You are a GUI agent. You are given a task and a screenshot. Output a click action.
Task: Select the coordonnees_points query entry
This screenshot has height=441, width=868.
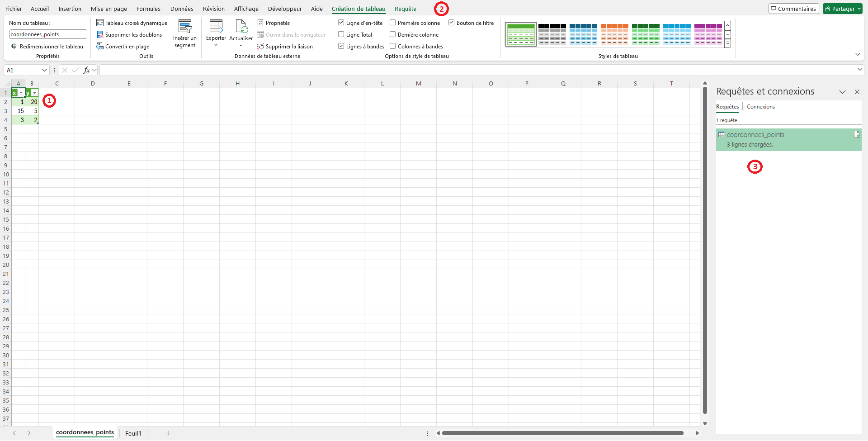[x=789, y=139]
